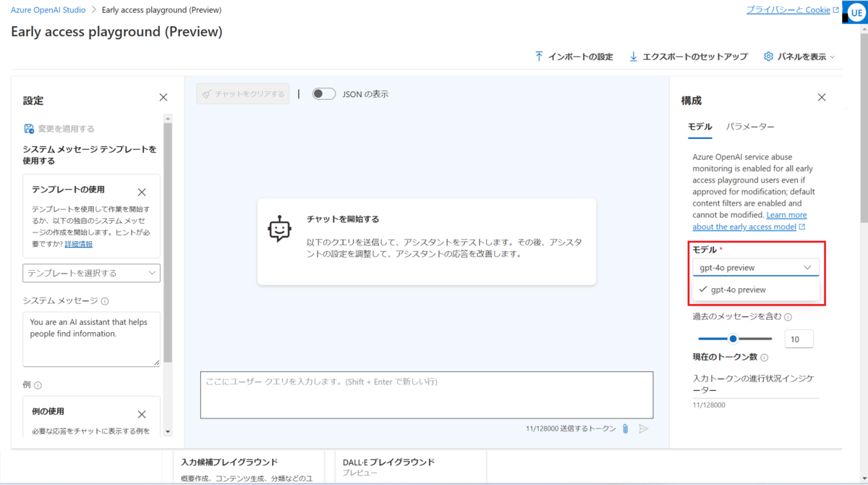Click the past messages value field showing 10
This screenshot has width=868, height=485.
pos(799,339)
